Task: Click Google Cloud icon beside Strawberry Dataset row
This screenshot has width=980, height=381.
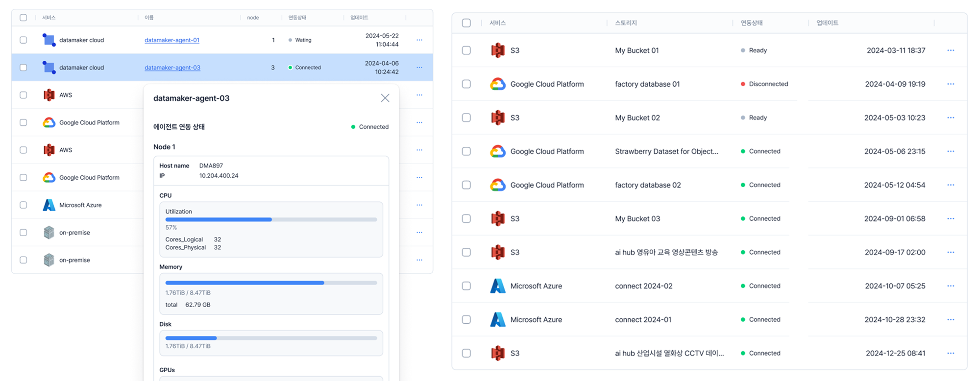Action: [497, 151]
